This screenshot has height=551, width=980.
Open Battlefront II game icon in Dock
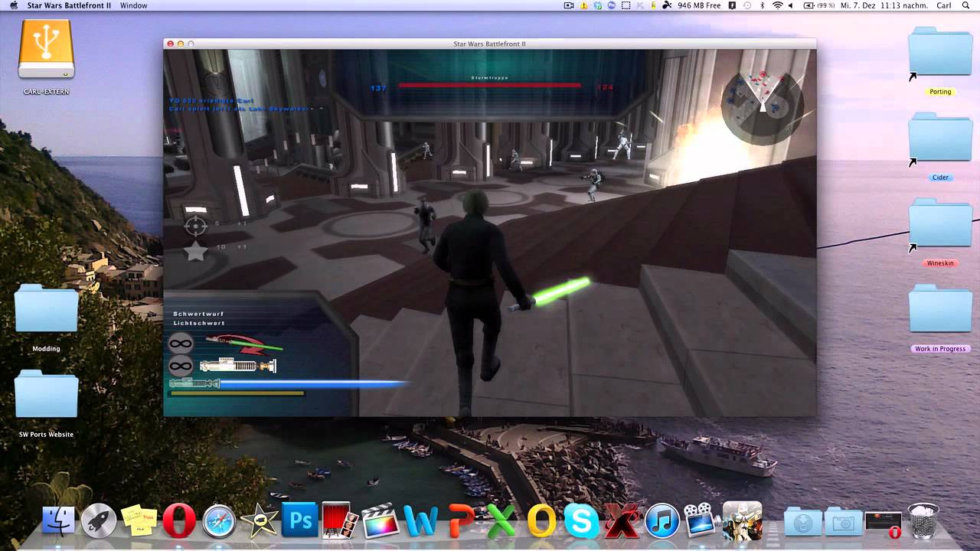click(x=742, y=521)
